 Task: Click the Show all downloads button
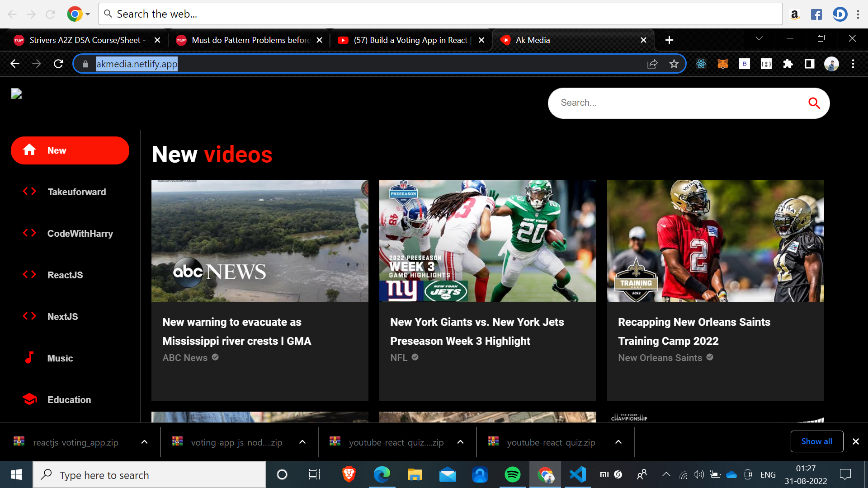pyautogui.click(x=816, y=441)
